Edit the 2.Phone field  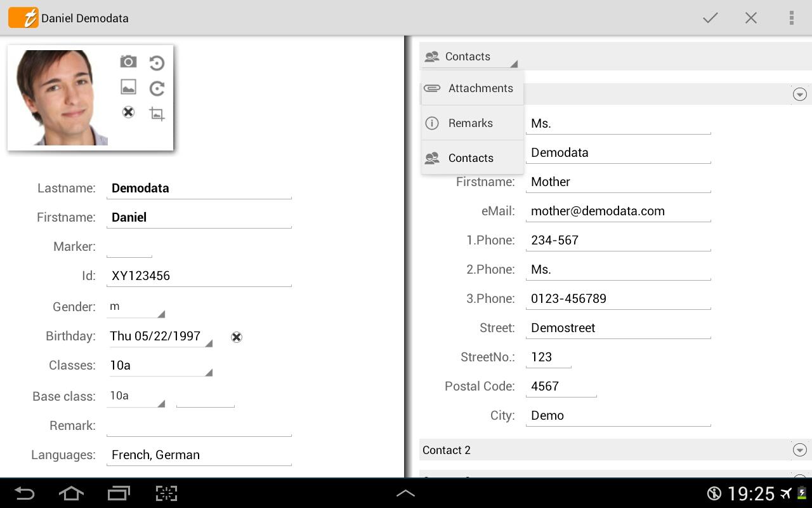[x=619, y=269]
